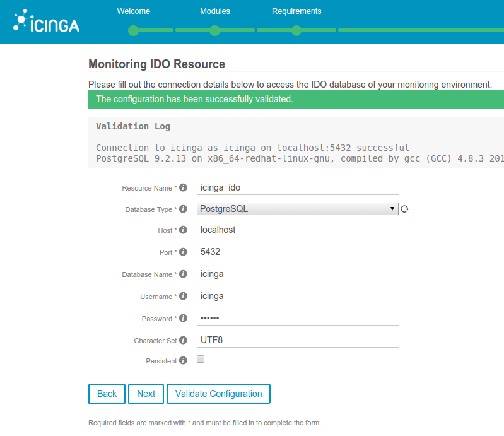Click the Back button

click(107, 394)
